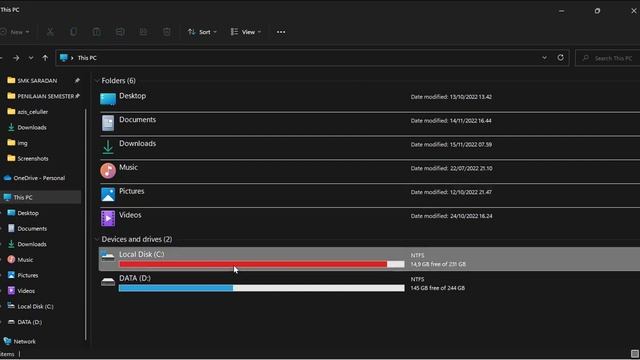640x360 pixels.
Task: Click the Music note icon in main pane
Action: coord(108,171)
